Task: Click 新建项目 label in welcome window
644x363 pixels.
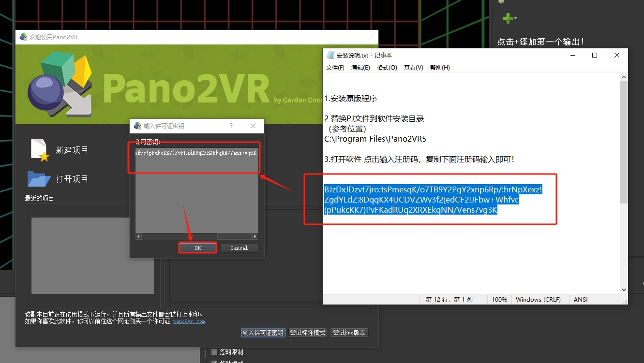Action: pos(72,150)
